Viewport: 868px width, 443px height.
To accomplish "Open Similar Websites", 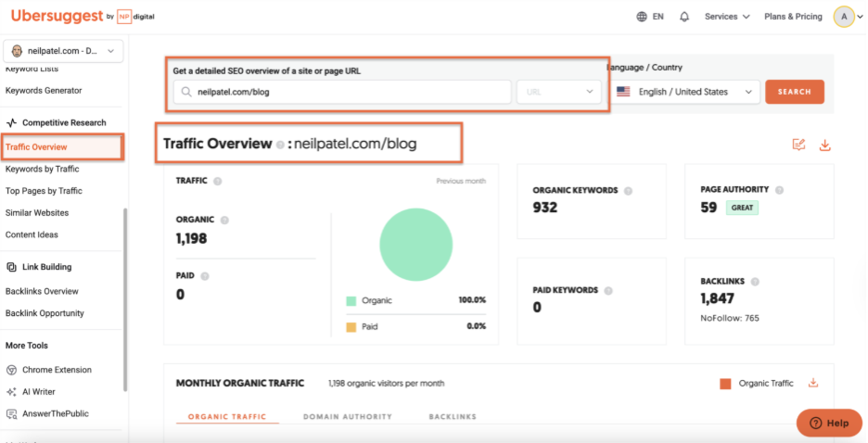I will pos(37,213).
